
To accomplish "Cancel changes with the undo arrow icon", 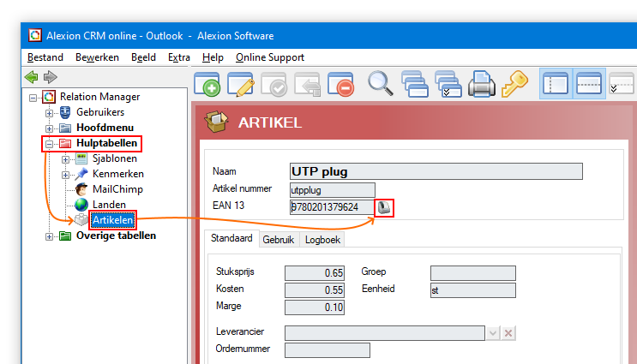I will [308, 85].
